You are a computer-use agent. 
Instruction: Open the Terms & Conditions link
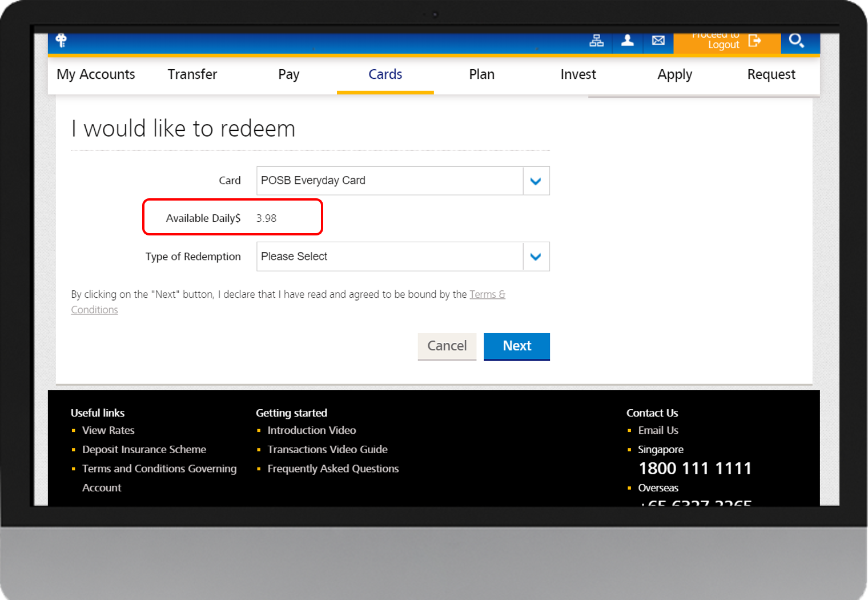(487, 295)
